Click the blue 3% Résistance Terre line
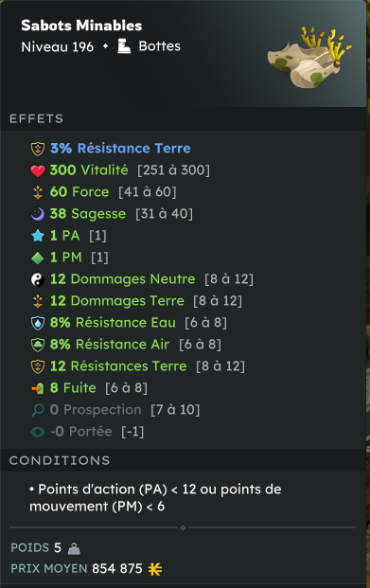 coord(120,149)
